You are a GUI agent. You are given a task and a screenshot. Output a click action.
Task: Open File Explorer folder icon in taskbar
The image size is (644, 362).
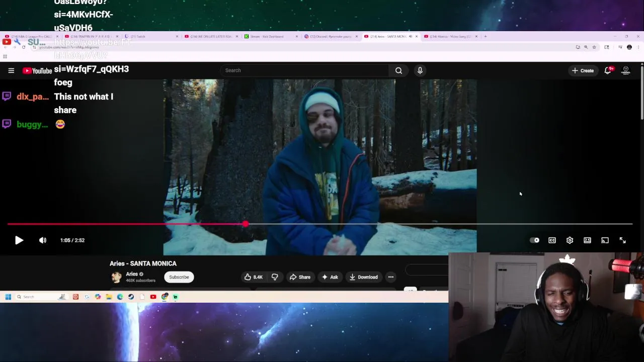[109, 297]
